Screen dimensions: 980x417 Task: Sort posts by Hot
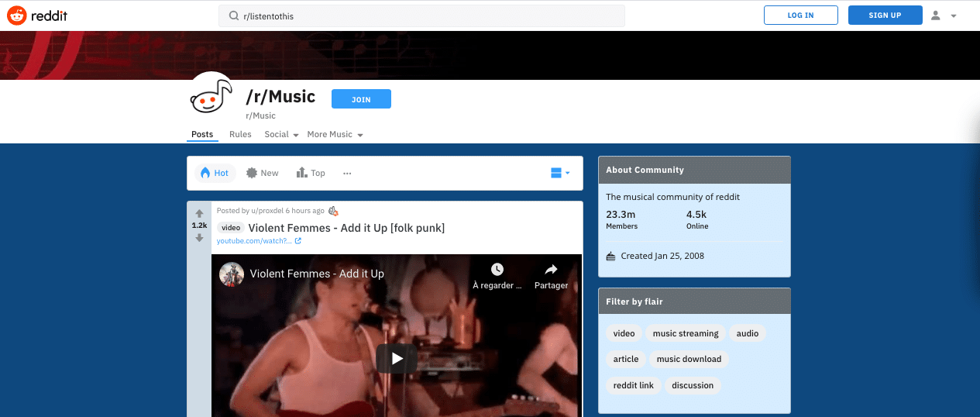(215, 173)
